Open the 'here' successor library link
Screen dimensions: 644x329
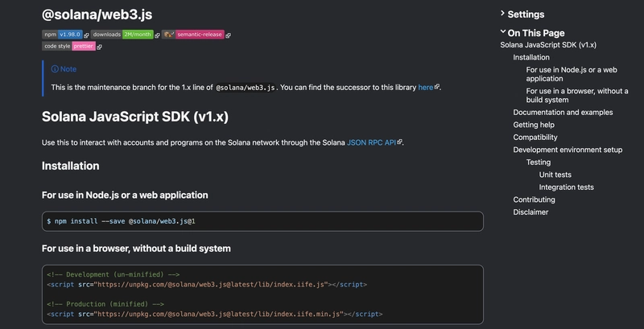point(426,87)
